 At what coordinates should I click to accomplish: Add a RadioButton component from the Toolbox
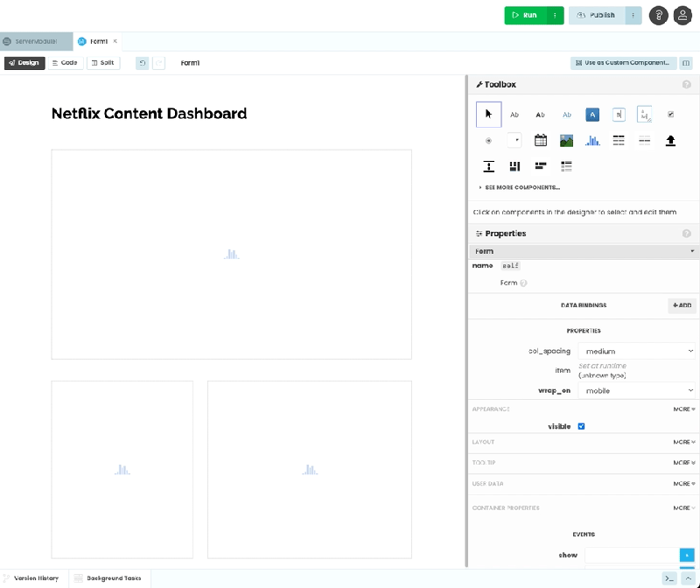pyautogui.click(x=488, y=140)
